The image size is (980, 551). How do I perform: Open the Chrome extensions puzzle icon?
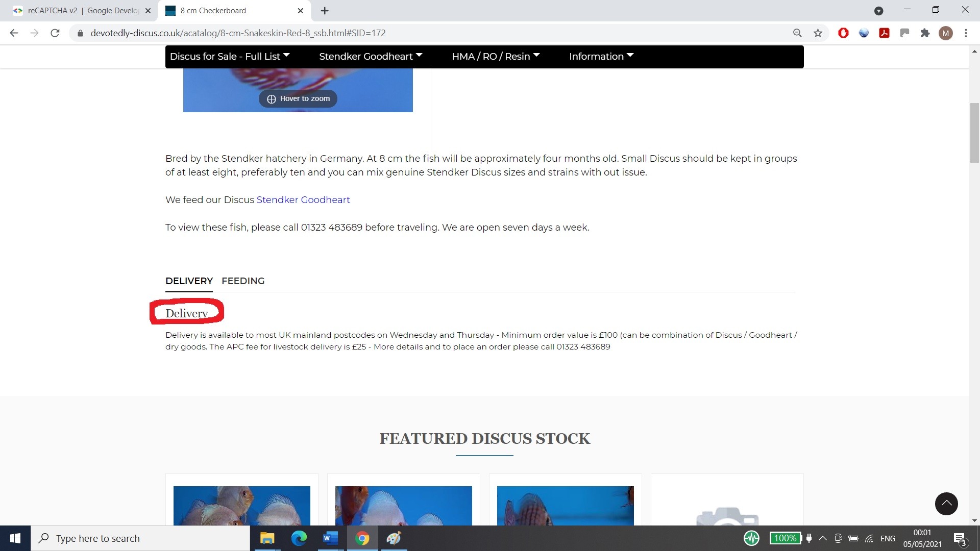point(925,33)
